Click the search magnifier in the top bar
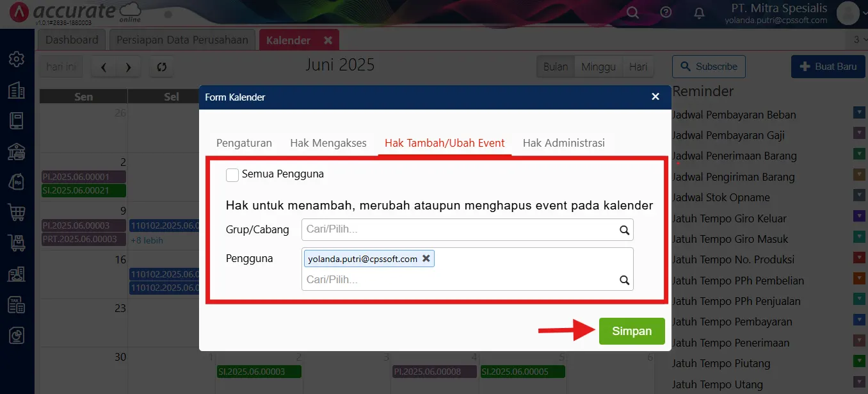Screen dimensions: 868x394 (x=632, y=12)
